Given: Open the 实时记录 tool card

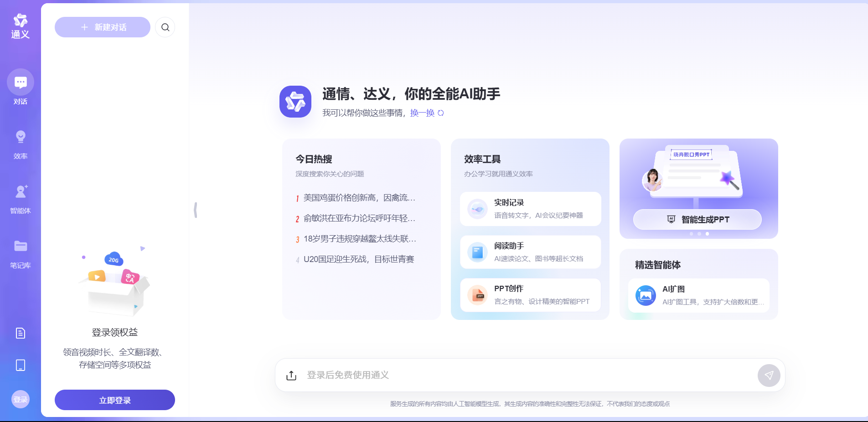Looking at the screenshot, I should [530, 209].
